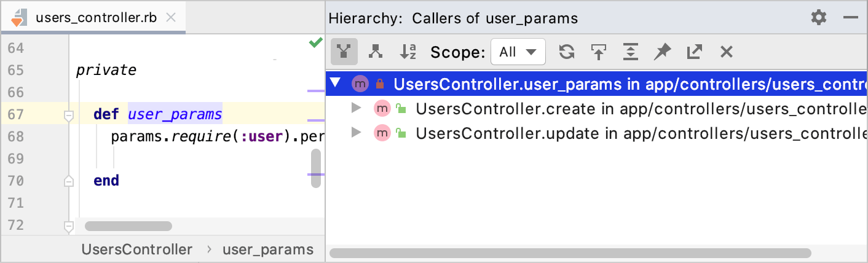
Task: Click the Autoscroll to Source icon
Action: [x=598, y=52]
